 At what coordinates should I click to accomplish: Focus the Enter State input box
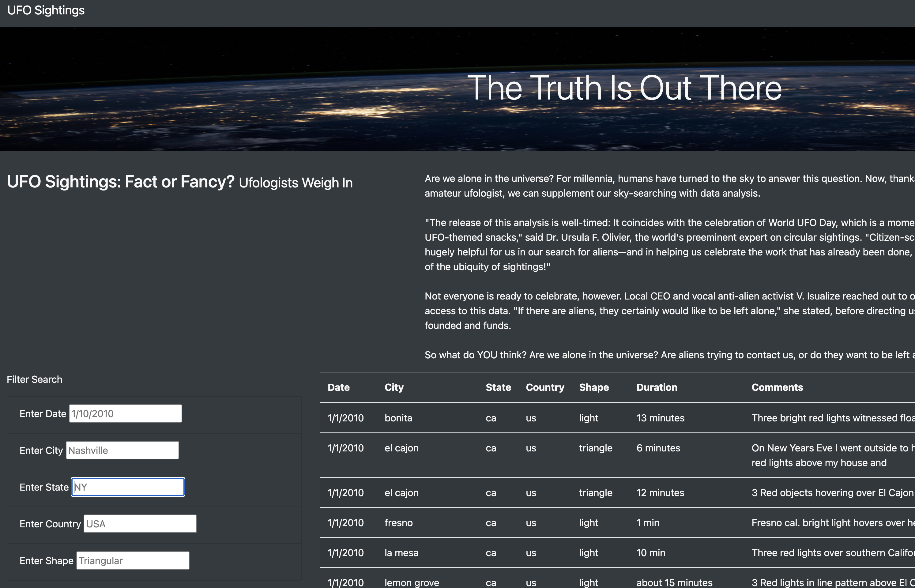point(128,487)
